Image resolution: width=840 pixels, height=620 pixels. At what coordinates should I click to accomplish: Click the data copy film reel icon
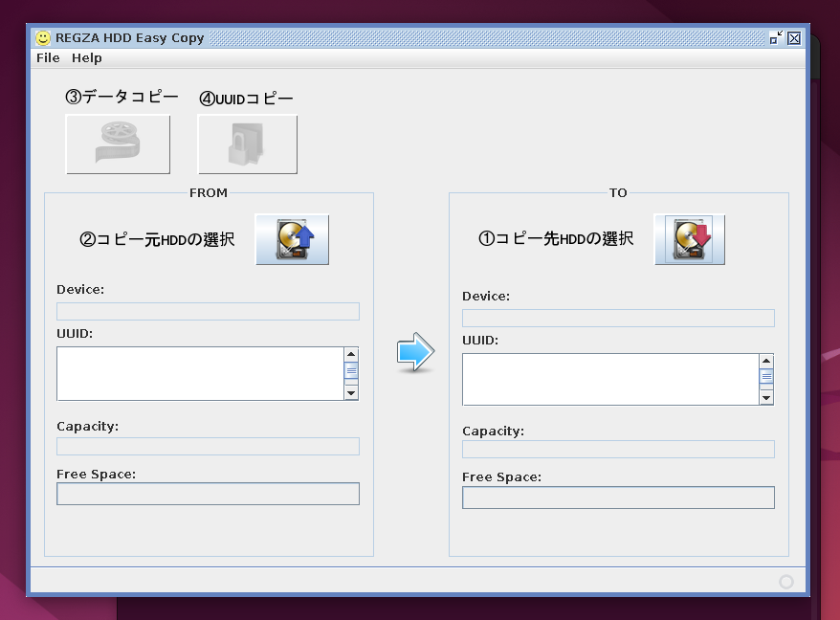click(x=118, y=144)
